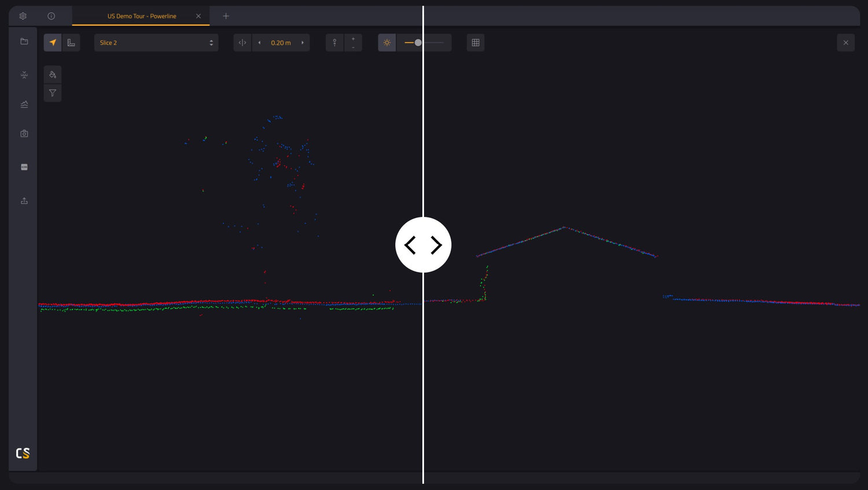Open the funnel filter tool
The height and width of the screenshot is (490, 868).
click(53, 93)
